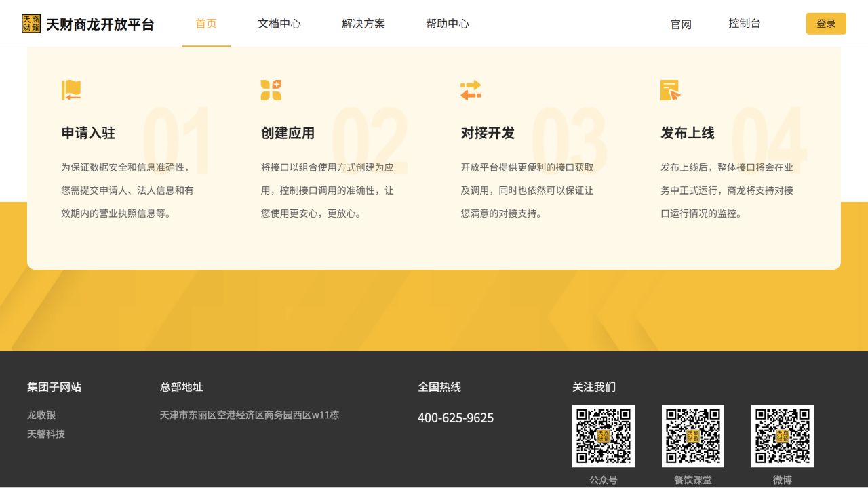
Task: Open the 控制台 link
Action: point(745,23)
